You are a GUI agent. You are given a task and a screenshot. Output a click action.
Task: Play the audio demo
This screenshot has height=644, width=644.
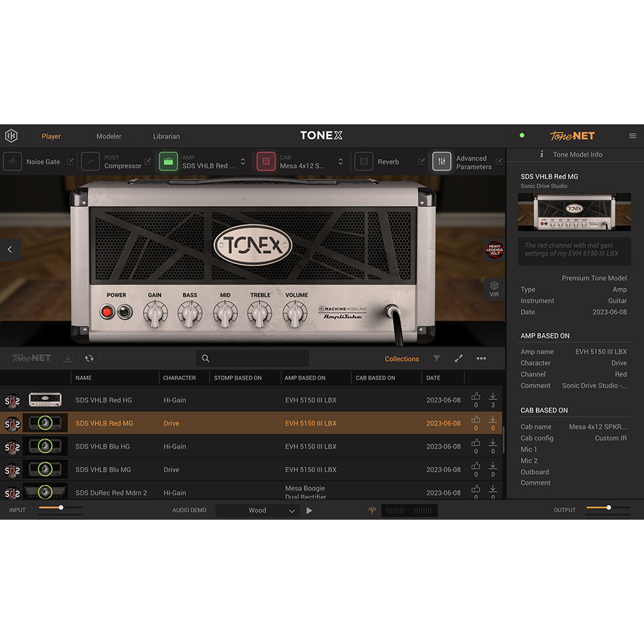[309, 511]
